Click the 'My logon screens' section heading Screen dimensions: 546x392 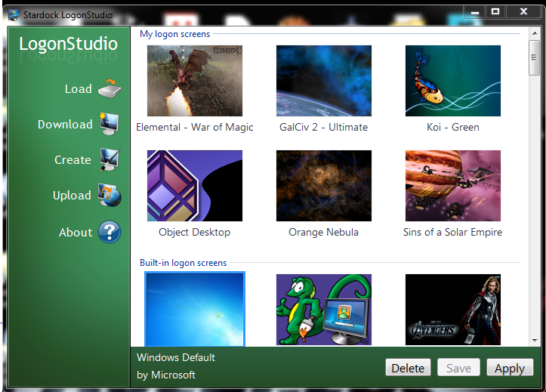(174, 34)
